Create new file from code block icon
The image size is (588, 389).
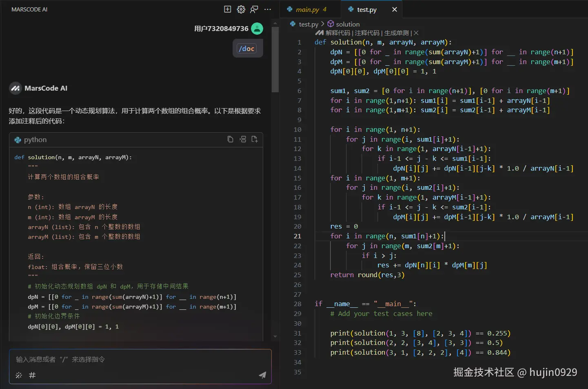[x=255, y=140]
